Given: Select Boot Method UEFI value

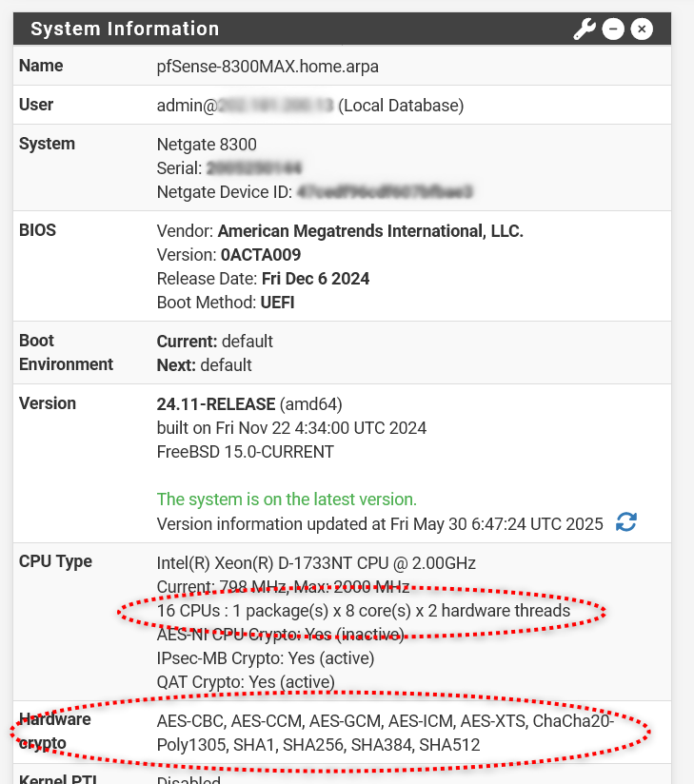Looking at the screenshot, I should pyautogui.click(x=277, y=303).
